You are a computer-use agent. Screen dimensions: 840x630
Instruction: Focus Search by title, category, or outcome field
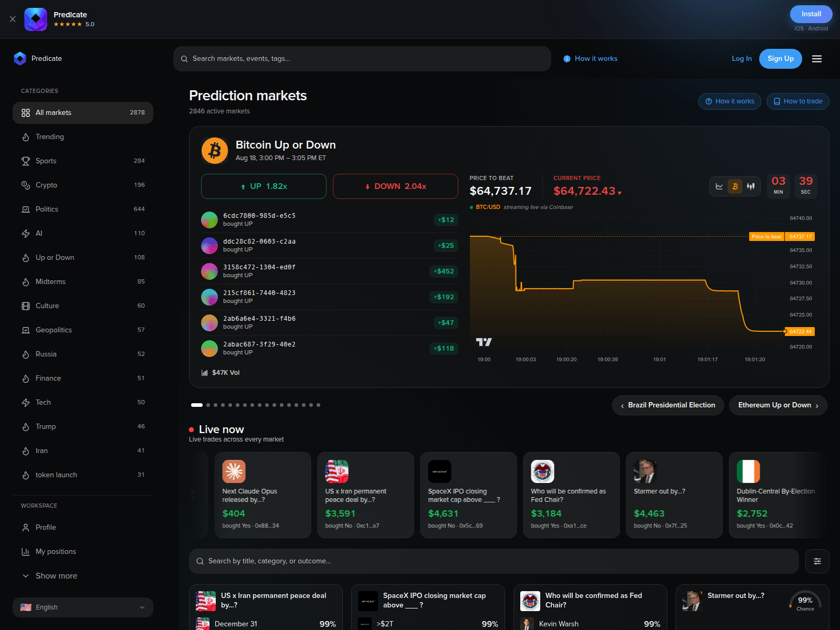(x=494, y=561)
